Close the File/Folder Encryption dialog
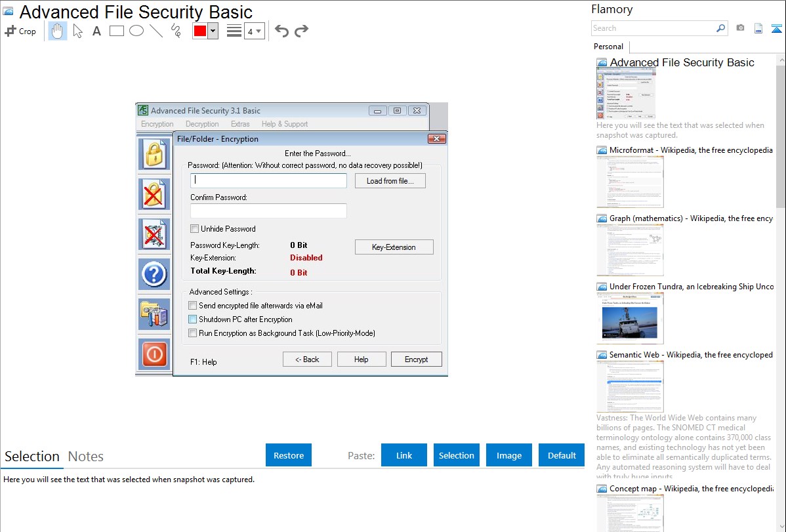 (436, 139)
